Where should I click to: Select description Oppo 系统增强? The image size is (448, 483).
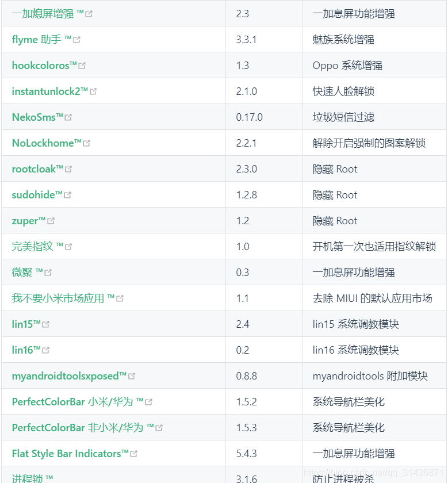click(x=347, y=66)
